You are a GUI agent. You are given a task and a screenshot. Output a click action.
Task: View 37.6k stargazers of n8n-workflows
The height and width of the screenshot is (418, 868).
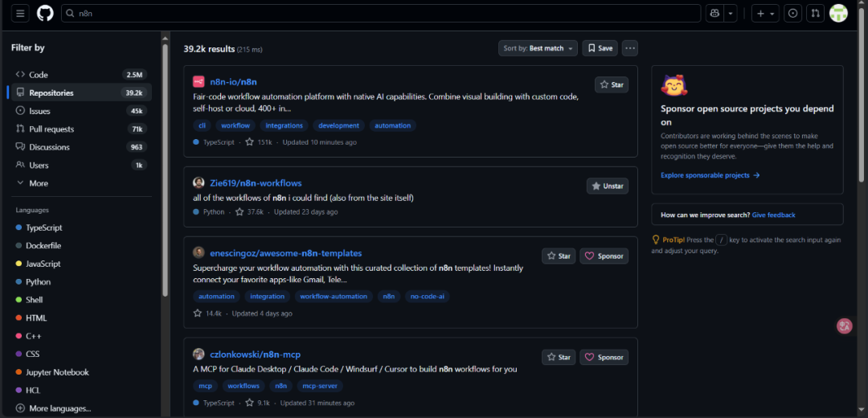click(x=250, y=212)
